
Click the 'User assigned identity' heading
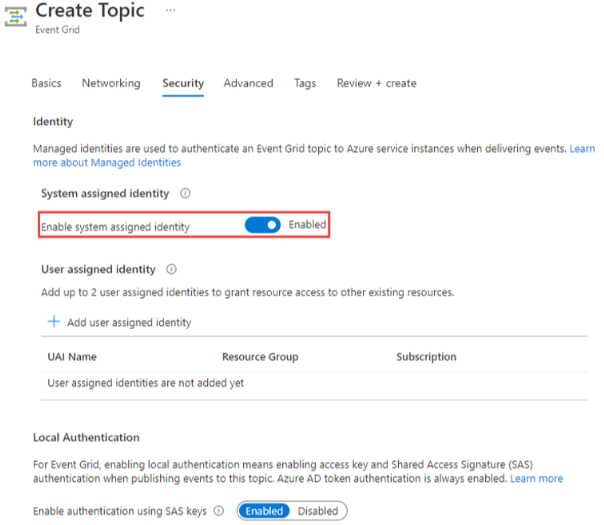[x=98, y=269]
